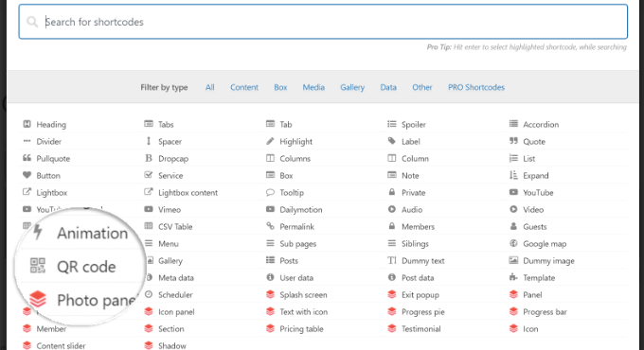
Task: Click the Template puzzle icon
Action: (513, 277)
